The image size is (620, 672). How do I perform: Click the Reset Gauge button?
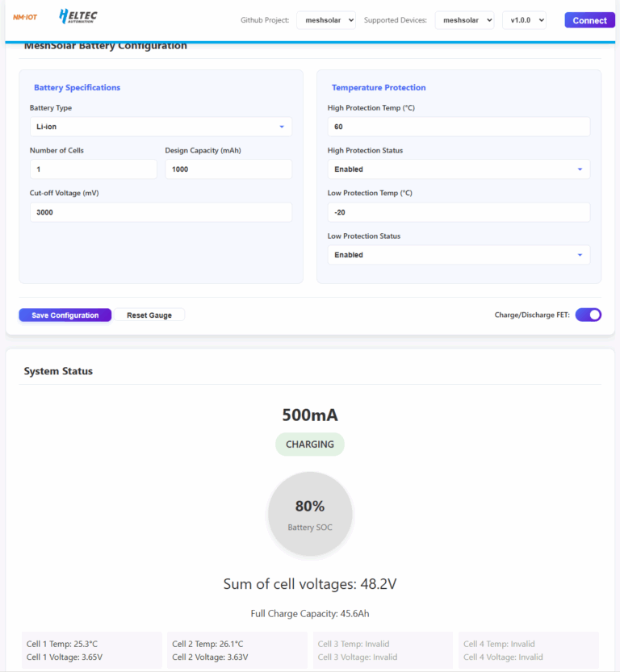tap(149, 315)
